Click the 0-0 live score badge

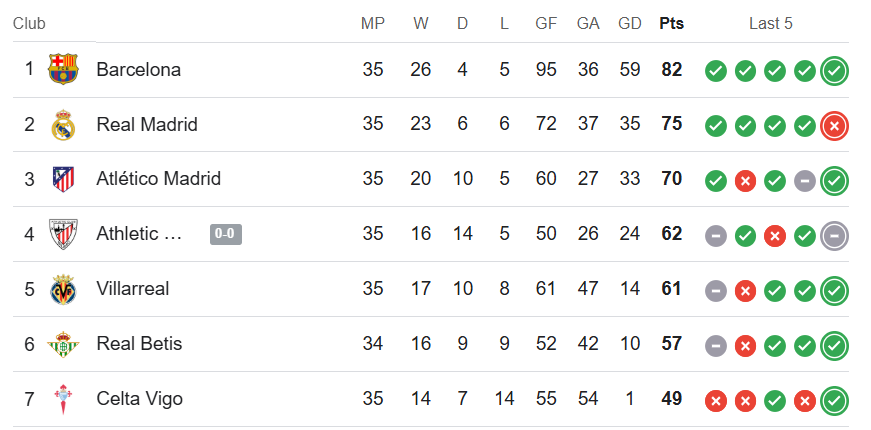(x=226, y=234)
